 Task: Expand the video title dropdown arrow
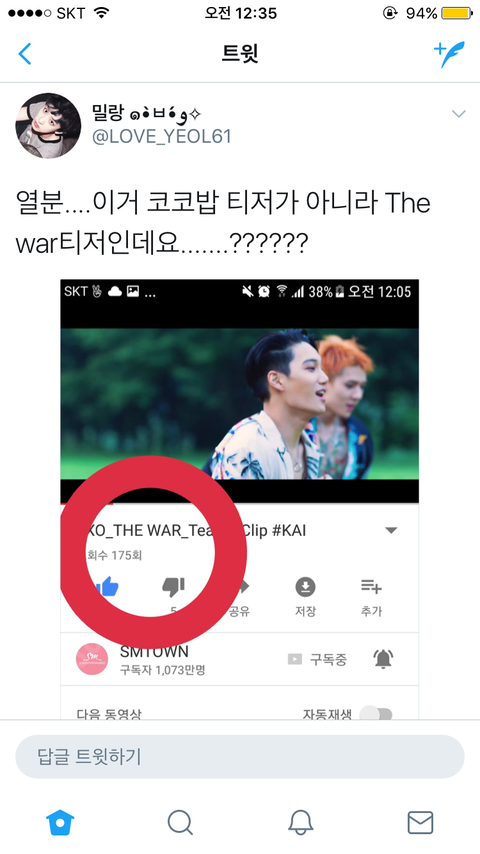coord(391,530)
